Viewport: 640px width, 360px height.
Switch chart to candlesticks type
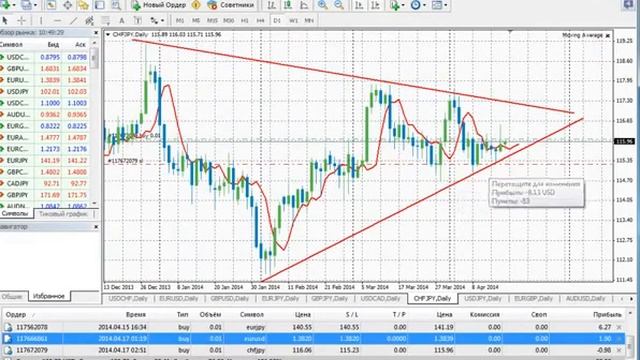[288, 5]
